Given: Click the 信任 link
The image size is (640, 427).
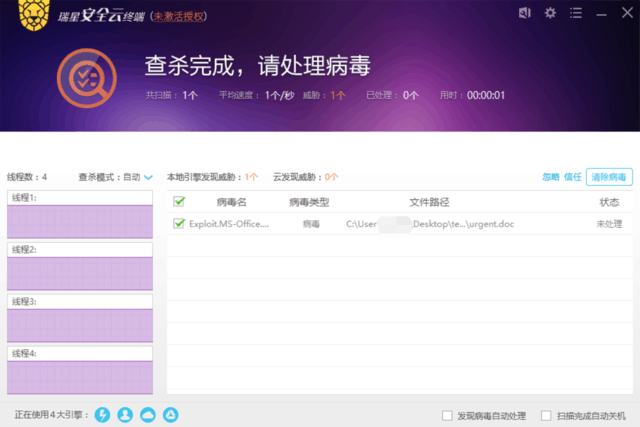Looking at the screenshot, I should [572, 177].
